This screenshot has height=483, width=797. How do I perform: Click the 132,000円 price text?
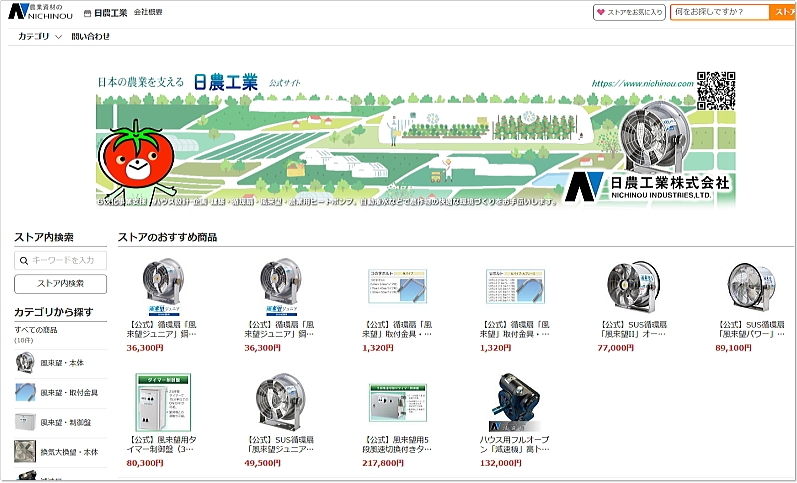click(500, 463)
